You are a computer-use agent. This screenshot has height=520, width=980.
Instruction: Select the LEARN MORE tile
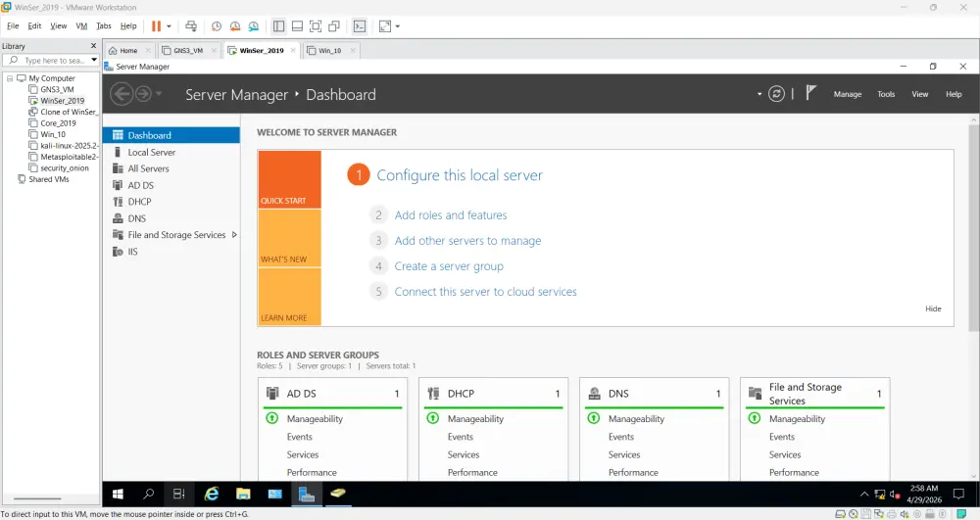(290, 297)
